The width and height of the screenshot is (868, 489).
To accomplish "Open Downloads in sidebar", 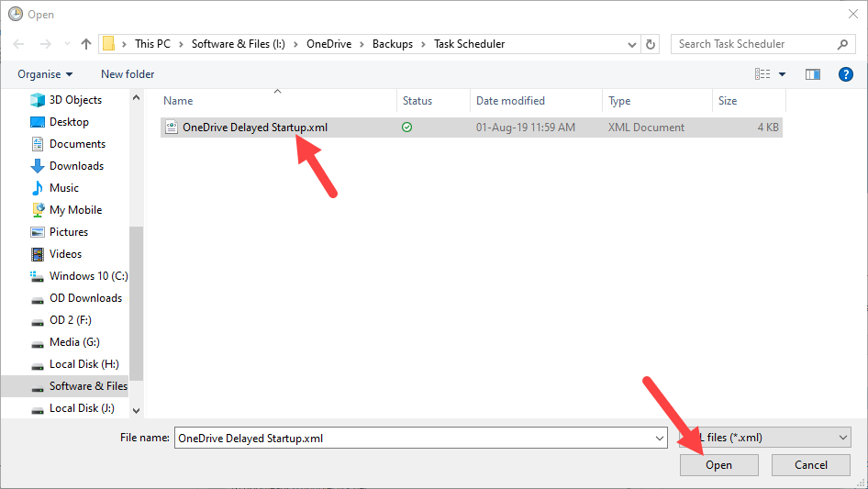I will (66, 165).
